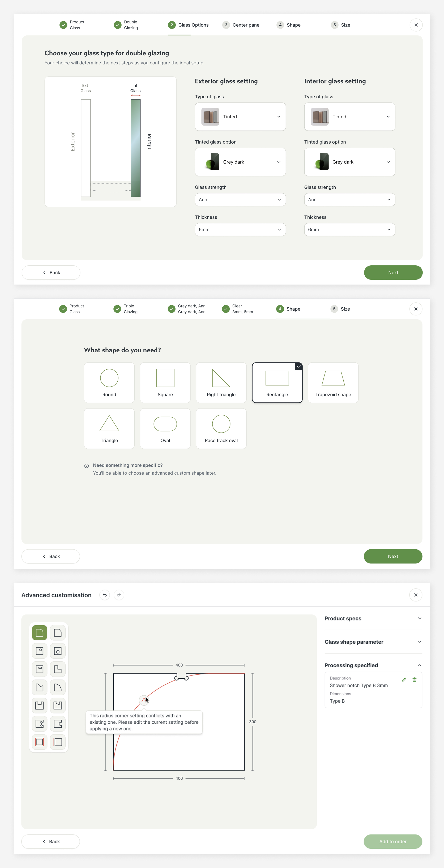
Task: Select the Race track oval shape
Action: click(x=221, y=428)
